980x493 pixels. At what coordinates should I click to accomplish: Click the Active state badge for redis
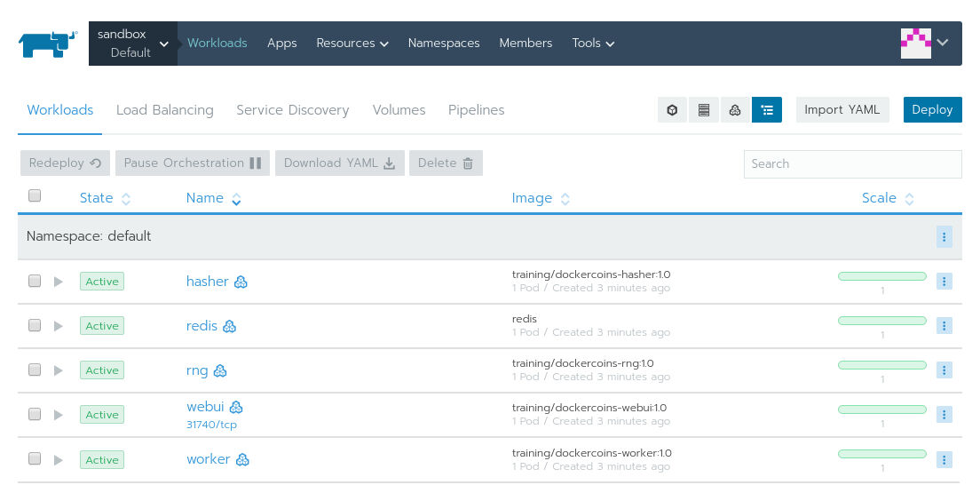pos(102,326)
